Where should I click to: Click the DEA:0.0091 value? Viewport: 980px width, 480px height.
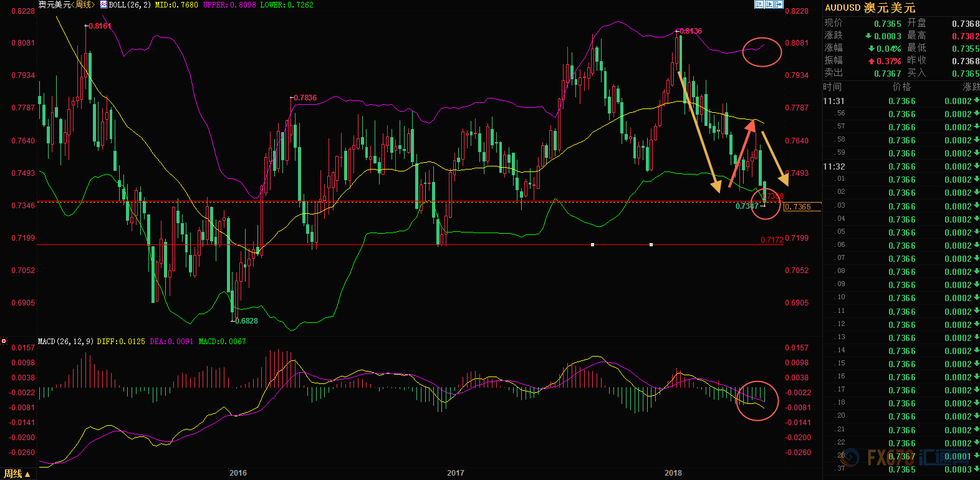click(x=171, y=342)
